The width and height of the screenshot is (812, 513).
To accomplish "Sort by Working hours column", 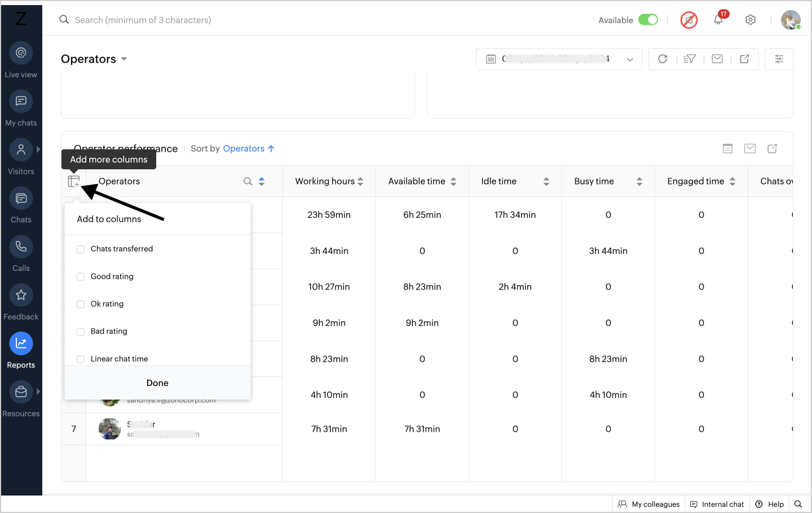I will pos(360,181).
